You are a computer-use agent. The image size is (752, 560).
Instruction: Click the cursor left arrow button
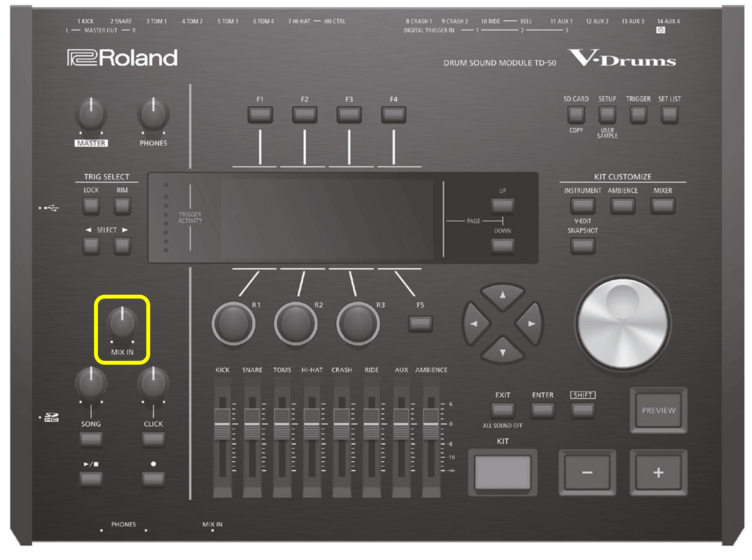[x=475, y=324]
